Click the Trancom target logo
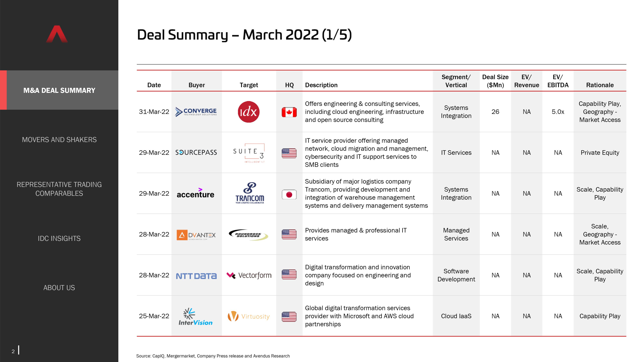Screen dimensions: 644x362 click(250, 193)
